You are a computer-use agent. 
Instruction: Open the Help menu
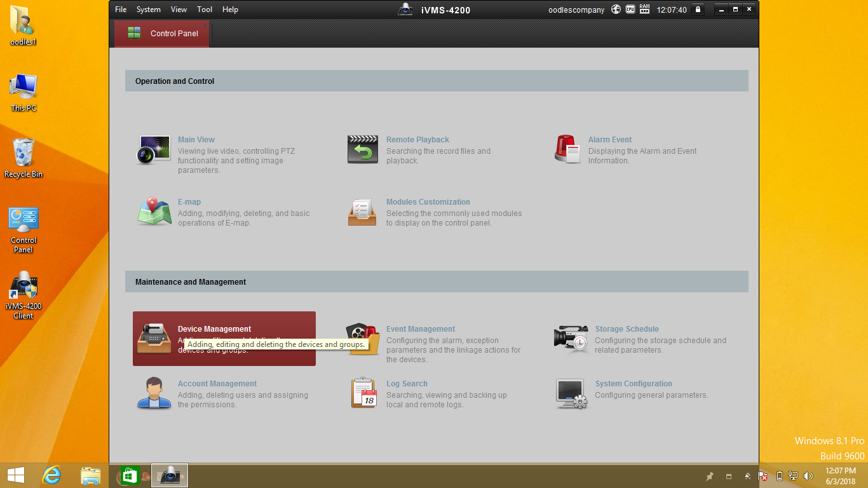pos(230,10)
